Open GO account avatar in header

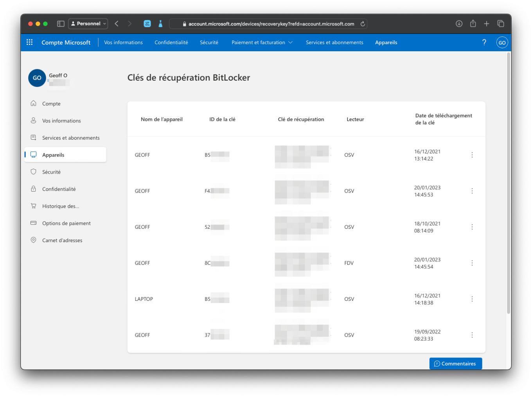[x=502, y=43]
